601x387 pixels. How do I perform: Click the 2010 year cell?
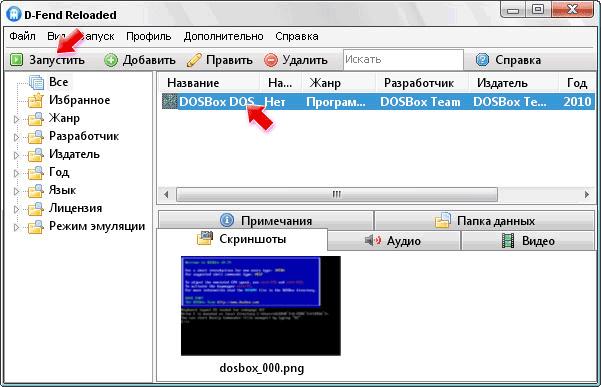577,102
